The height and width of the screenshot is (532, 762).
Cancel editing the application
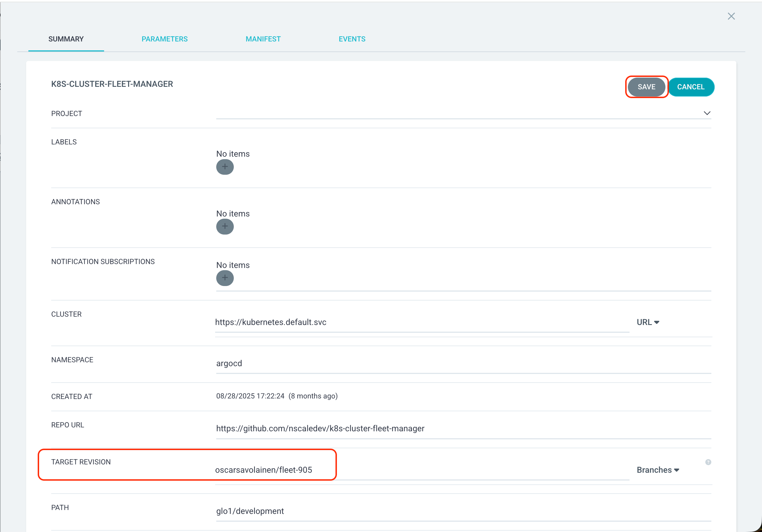pos(691,87)
